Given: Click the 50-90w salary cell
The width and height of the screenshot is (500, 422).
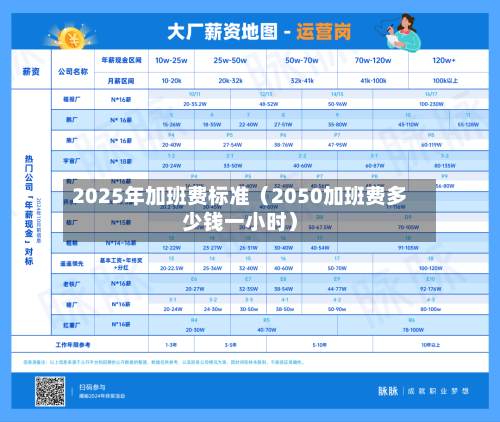Looking at the screenshot, I should pos(337,309).
